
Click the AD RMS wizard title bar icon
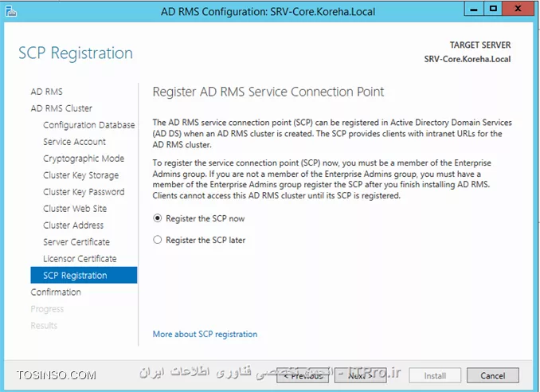pos(11,11)
